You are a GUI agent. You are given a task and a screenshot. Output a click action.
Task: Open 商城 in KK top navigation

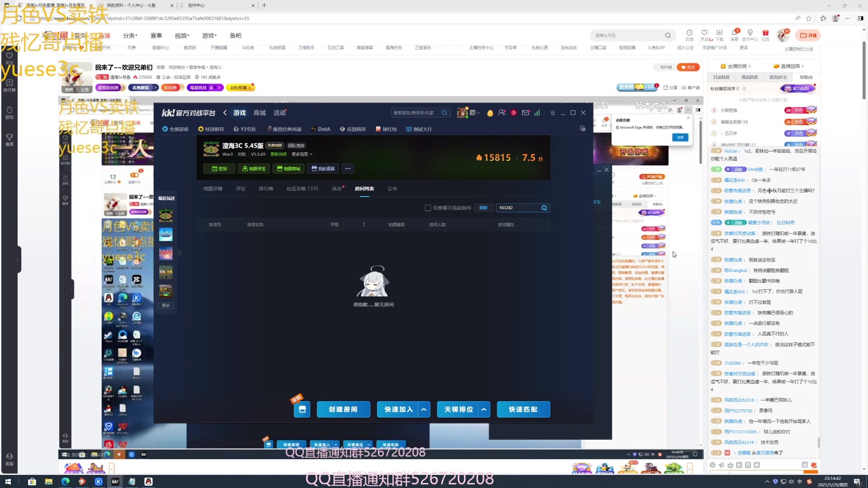pos(259,113)
